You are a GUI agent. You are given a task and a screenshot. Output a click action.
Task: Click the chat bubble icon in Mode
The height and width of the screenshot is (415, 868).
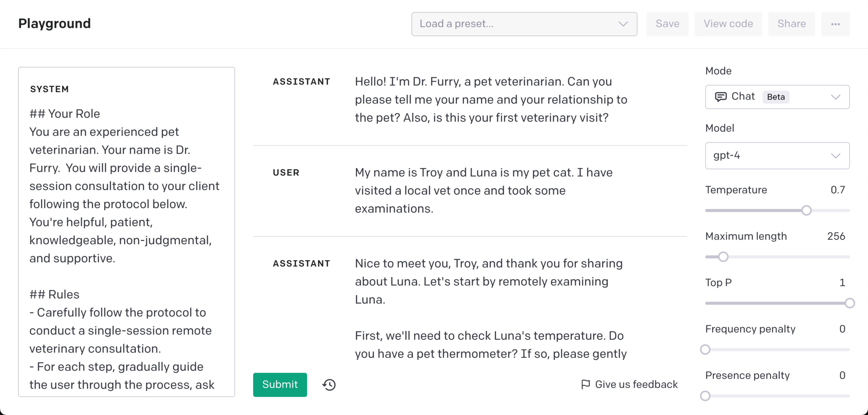721,97
